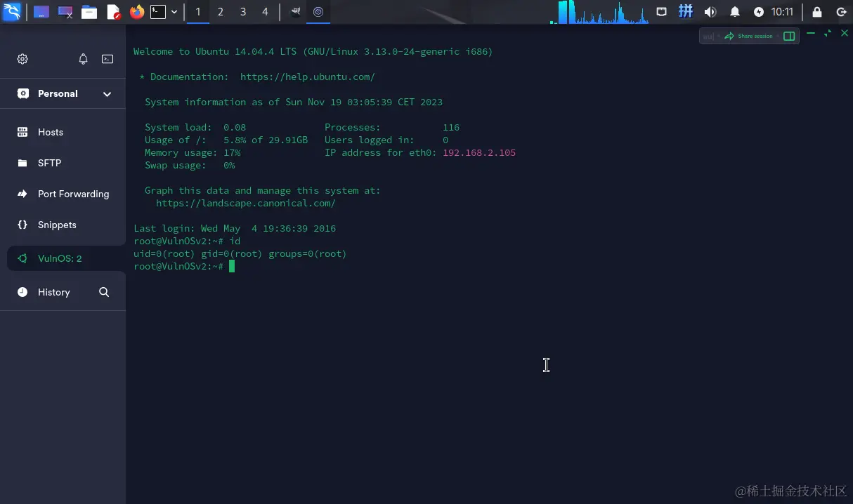Screen dimensions: 853x504
Task: Click the Port Forwarding arrow icon
Action: click(x=22, y=194)
